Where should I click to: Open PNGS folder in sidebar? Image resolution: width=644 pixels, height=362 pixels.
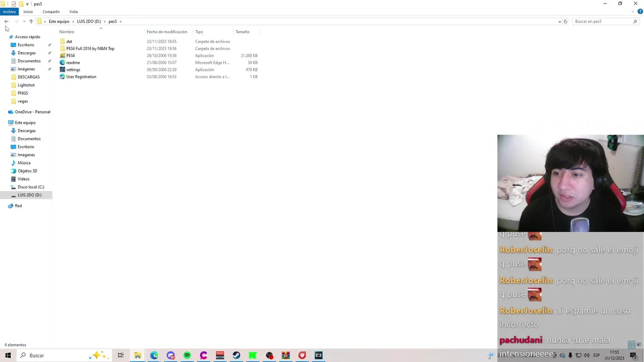[23, 93]
